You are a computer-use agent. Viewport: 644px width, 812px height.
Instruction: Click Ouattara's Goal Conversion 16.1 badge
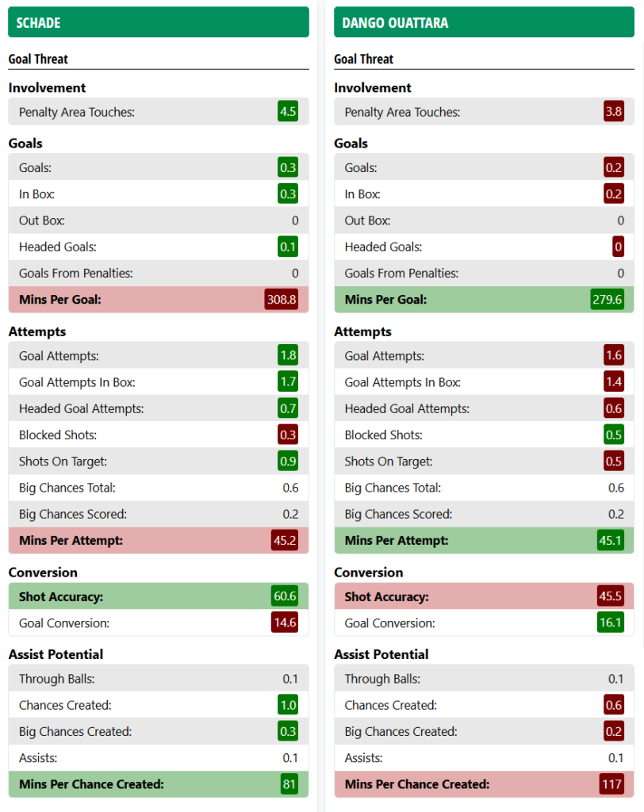[611, 623]
